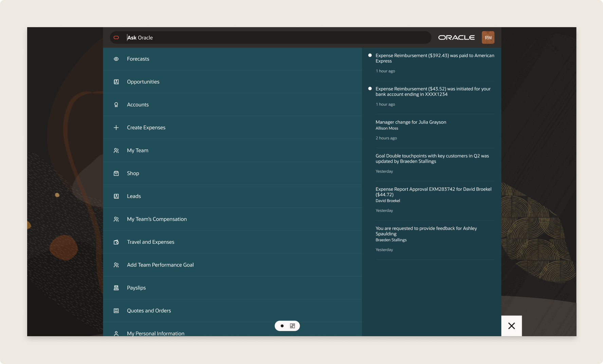603x364 pixels.
Task: Click the Quotes and Orders icon
Action: point(116,311)
